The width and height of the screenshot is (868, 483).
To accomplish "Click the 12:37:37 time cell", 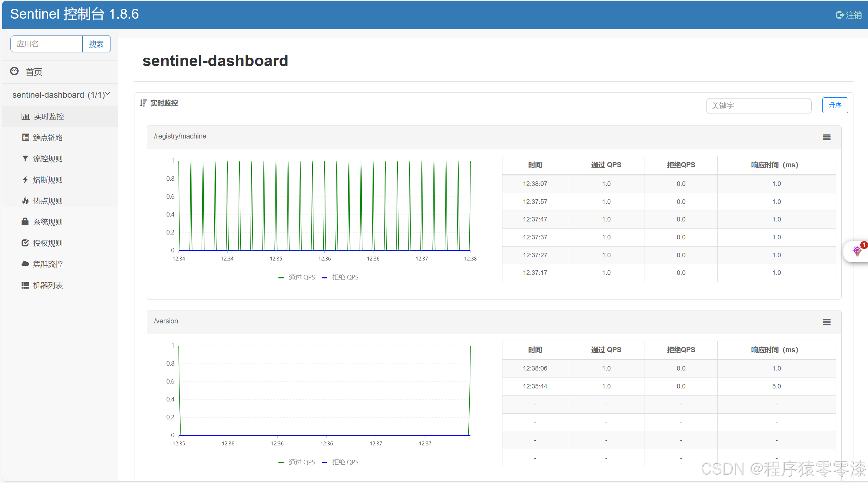I will [x=535, y=237].
